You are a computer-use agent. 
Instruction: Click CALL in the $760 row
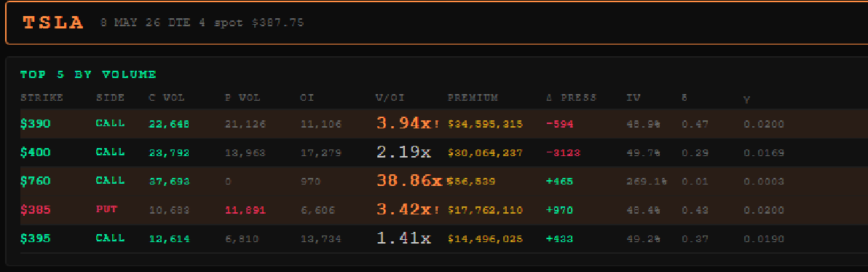[x=110, y=181]
